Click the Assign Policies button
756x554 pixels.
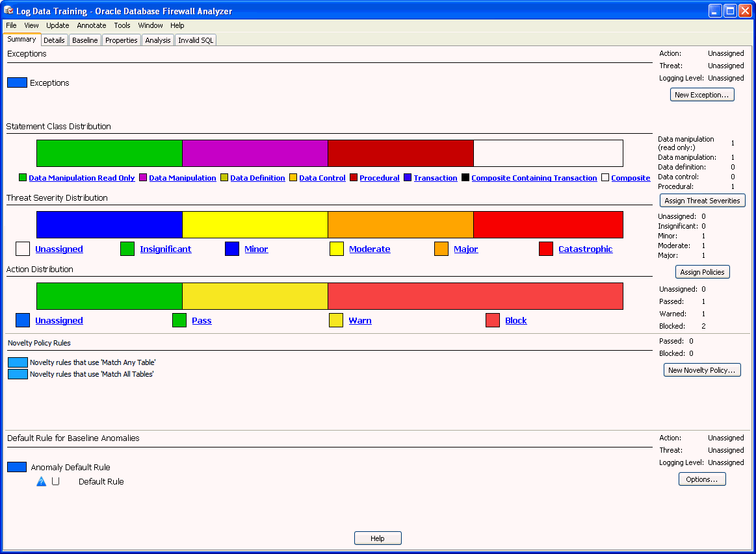[x=702, y=272]
